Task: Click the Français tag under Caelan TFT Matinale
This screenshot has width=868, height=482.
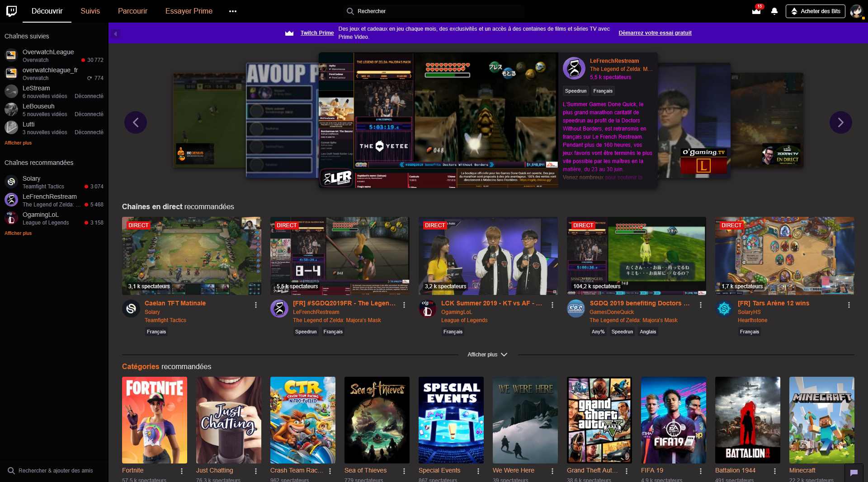Action: pyautogui.click(x=156, y=332)
